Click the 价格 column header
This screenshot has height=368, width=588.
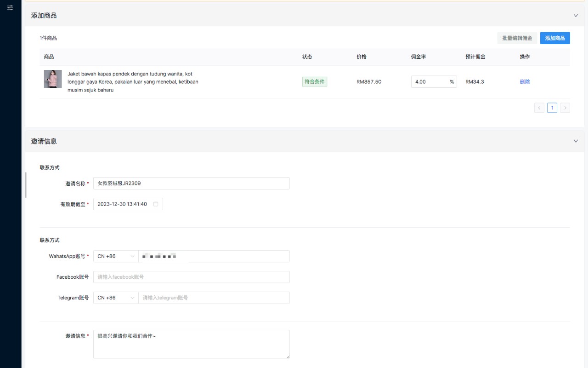click(x=362, y=57)
